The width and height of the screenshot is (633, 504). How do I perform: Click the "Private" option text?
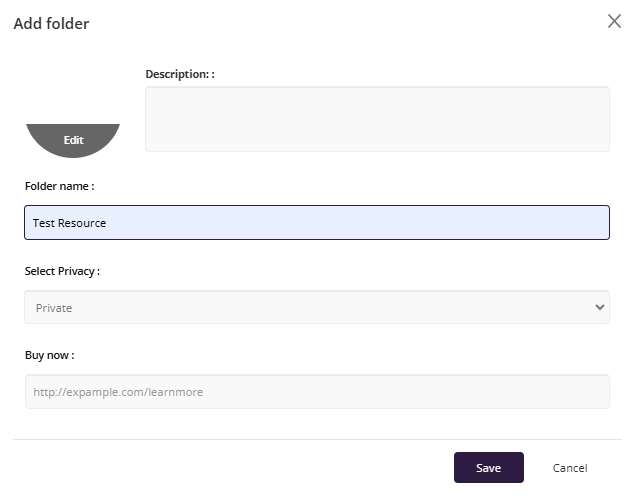[x=54, y=308]
